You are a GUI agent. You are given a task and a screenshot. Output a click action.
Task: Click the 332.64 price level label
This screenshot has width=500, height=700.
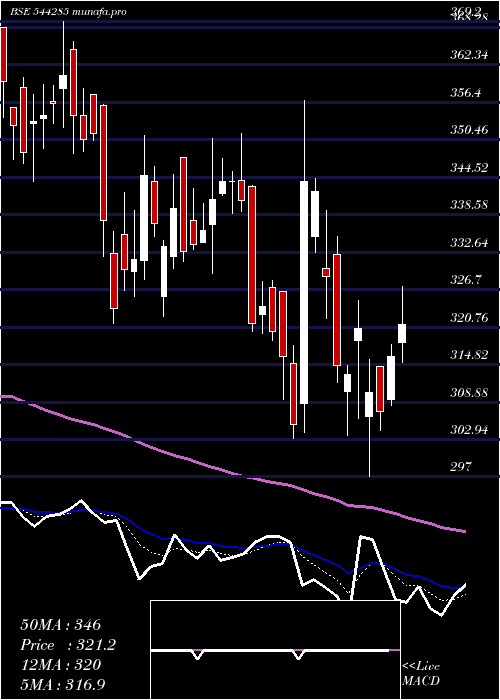pyautogui.click(x=469, y=243)
